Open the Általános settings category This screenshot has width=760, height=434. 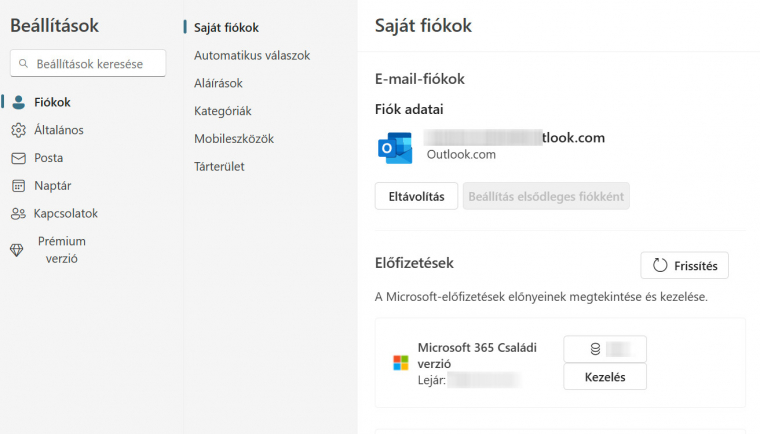click(59, 130)
